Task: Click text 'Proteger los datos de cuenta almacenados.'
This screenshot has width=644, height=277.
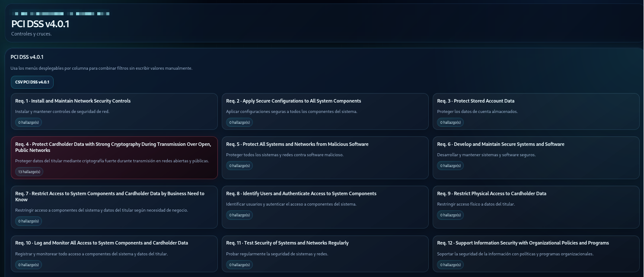Action: [x=477, y=112]
